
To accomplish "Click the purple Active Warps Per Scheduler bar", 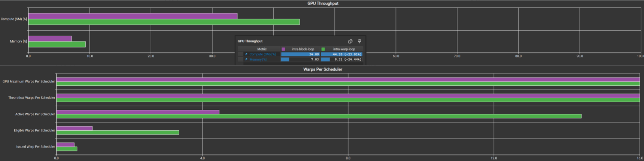I will coord(138,112).
